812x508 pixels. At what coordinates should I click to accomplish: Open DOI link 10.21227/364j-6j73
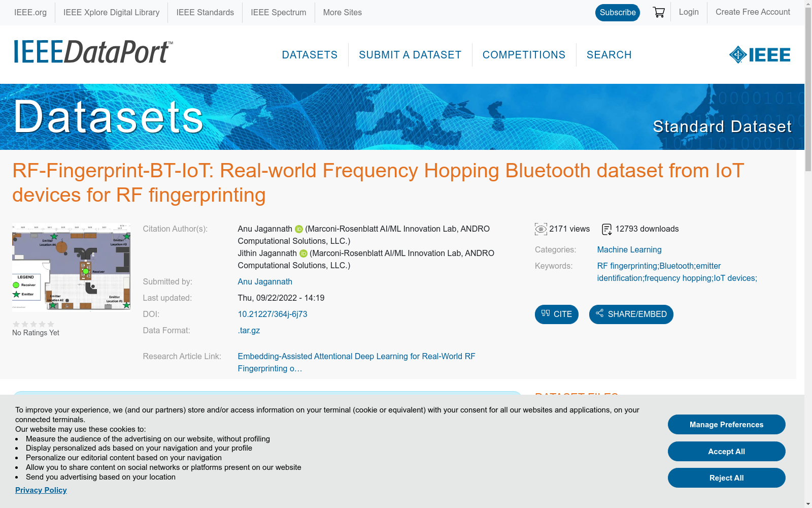point(273,314)
